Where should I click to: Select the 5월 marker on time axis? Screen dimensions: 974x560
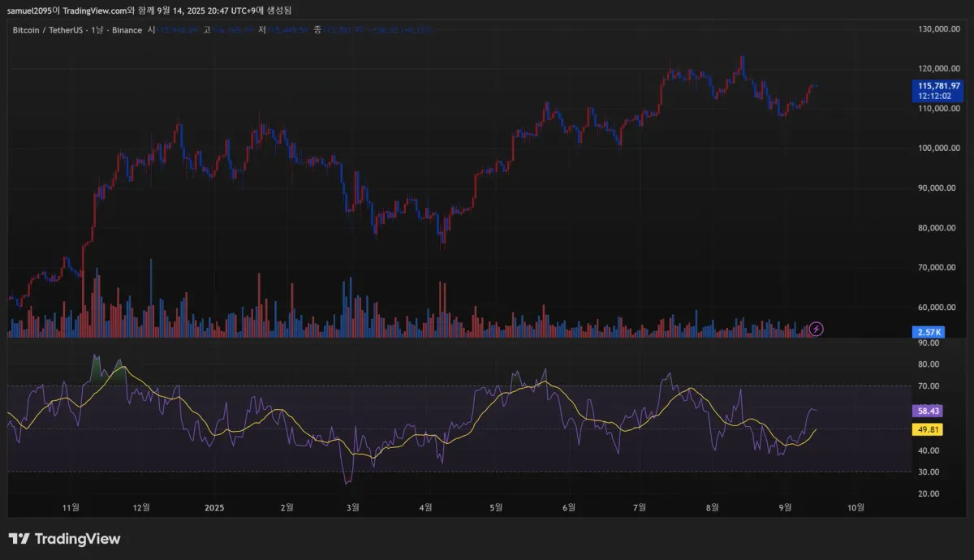pyautogui.click(x=497, y=508)
